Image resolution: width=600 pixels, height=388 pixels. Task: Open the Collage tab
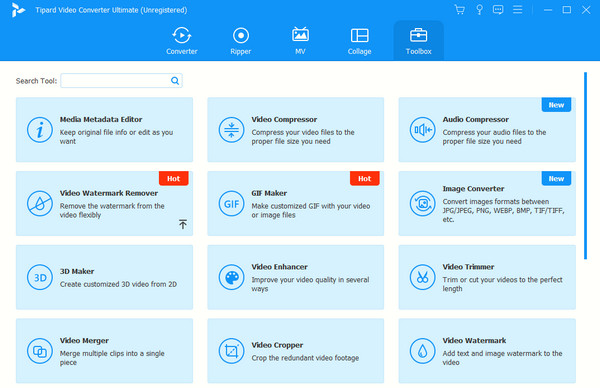[359, 41]
